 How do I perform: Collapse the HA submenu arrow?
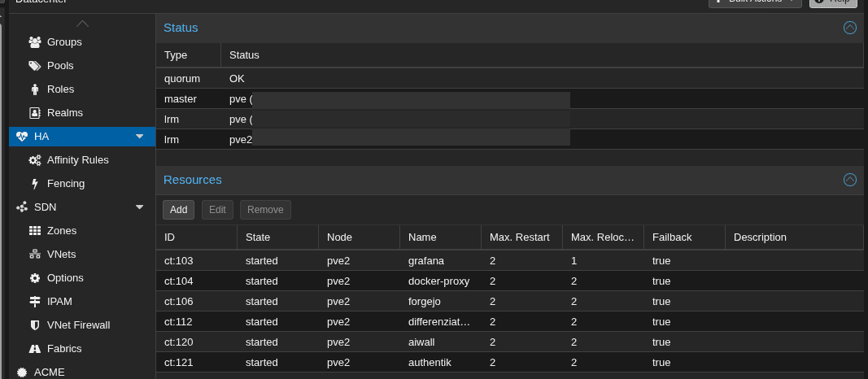click(x=139, y=136)
